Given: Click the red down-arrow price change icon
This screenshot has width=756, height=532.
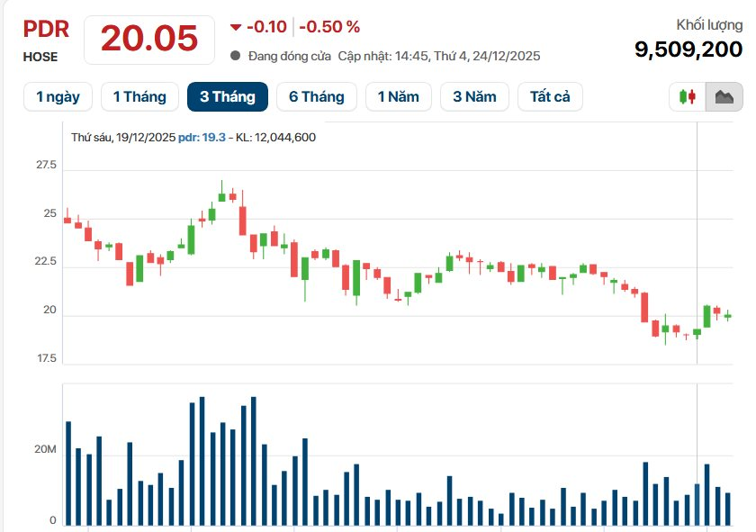Looking at the screenshot, I should click(236, 27).
